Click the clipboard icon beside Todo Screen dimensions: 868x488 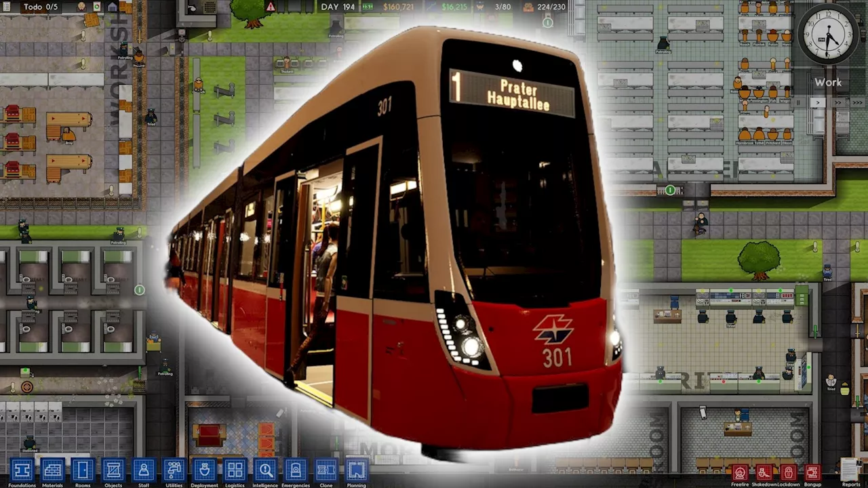click(x=7, y=7)
